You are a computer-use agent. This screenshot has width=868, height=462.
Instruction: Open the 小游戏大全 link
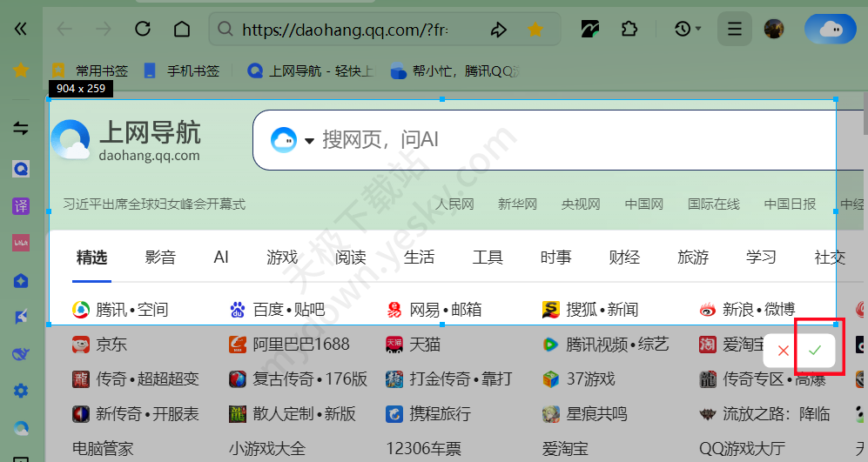coord(267,449)
